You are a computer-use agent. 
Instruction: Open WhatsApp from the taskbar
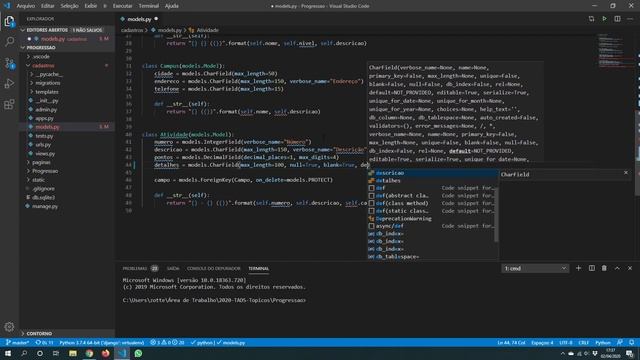point(138,353)
